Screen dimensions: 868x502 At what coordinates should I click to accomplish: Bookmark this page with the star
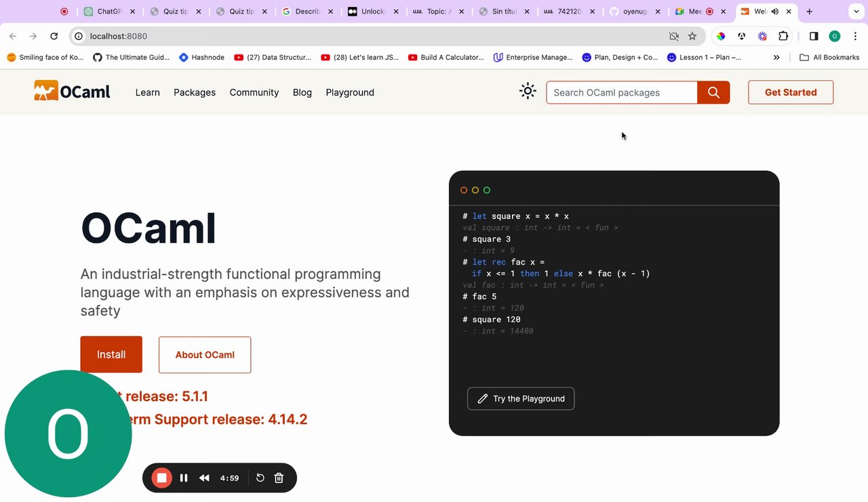[692, 36]
